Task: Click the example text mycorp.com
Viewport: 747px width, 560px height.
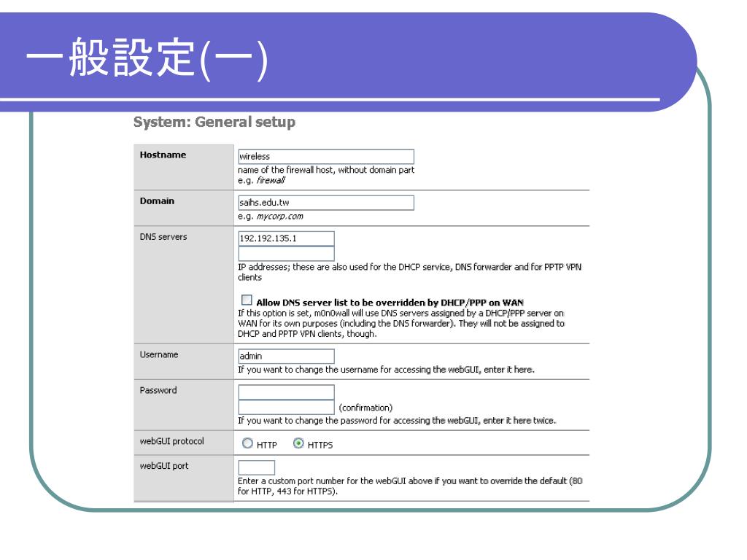Action: coord(279,216)
